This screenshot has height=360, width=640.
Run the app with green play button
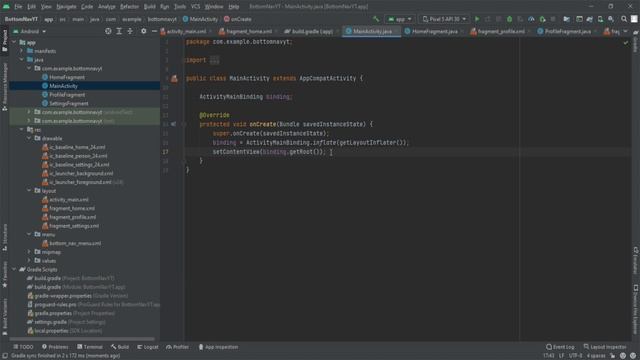tap(477, 19)
